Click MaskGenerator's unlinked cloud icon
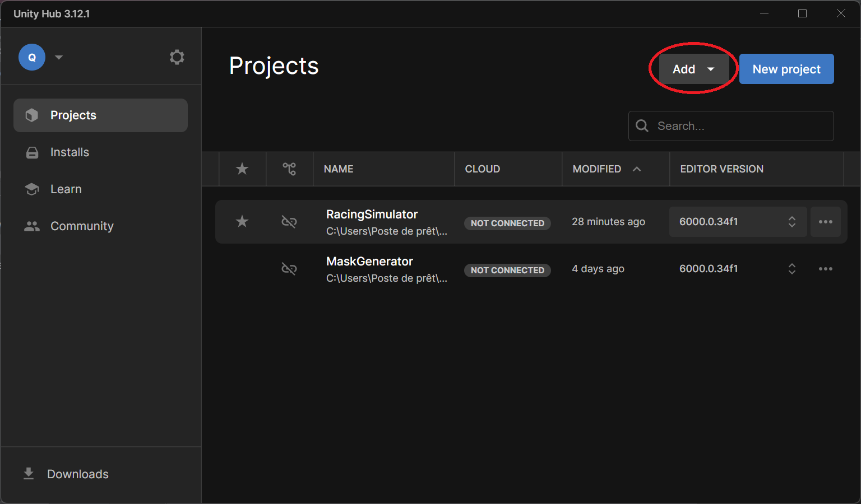The height and width of the screenshot is (504, 861). pos(289,269)
